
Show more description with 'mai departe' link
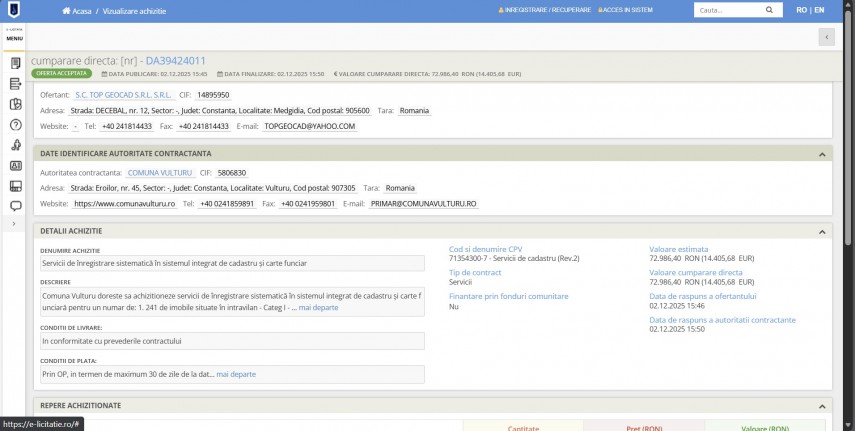(318, 307)
